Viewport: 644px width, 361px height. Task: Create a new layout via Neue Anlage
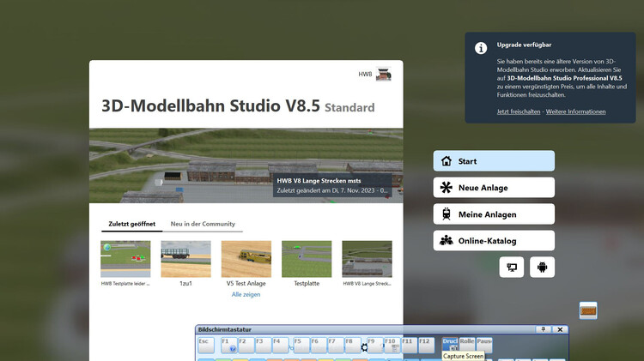click(494, 188)
